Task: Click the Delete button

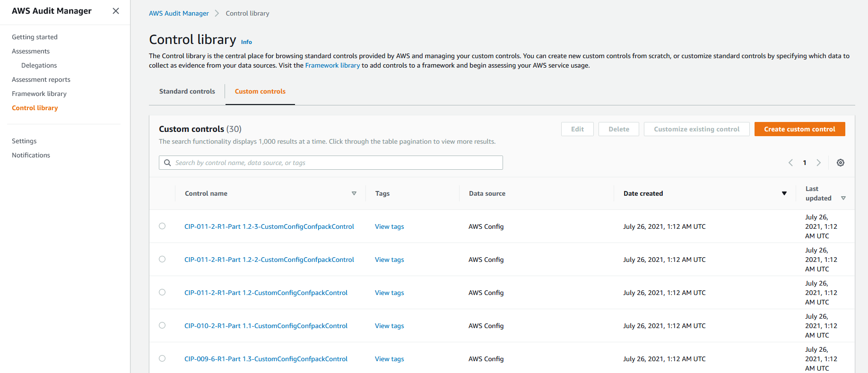Action: [x=618, y=129]
